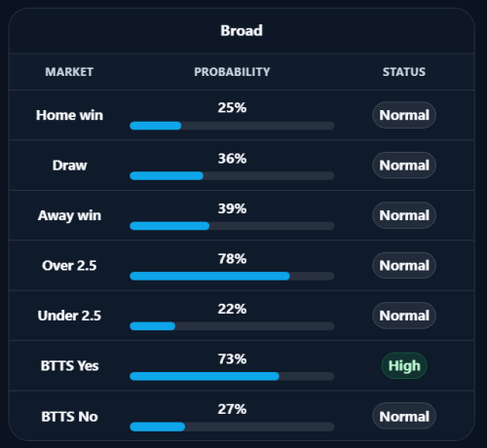487x448 pixels.
Task: Click the Broad table title
Action: [x=242, y=31]
